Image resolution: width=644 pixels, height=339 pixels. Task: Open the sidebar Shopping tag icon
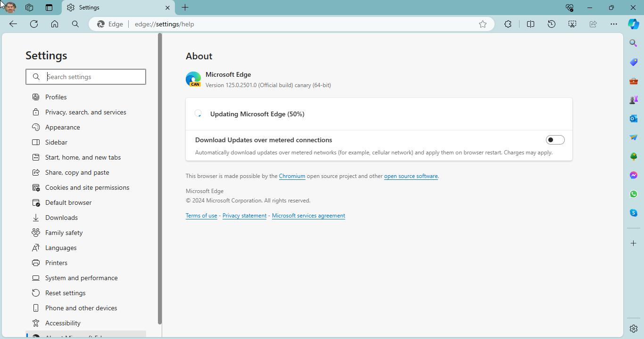click(634, 62)
